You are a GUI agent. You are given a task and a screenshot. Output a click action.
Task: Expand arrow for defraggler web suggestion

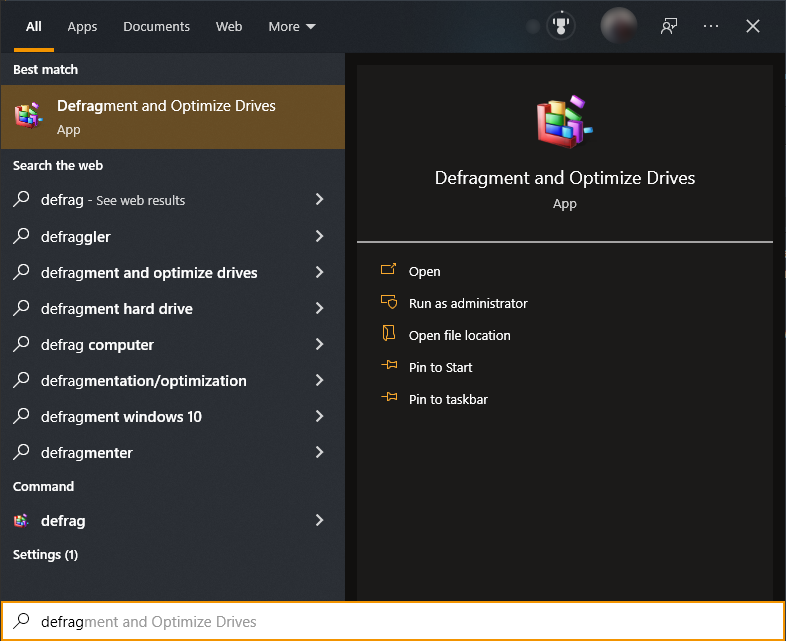(319, 237)
